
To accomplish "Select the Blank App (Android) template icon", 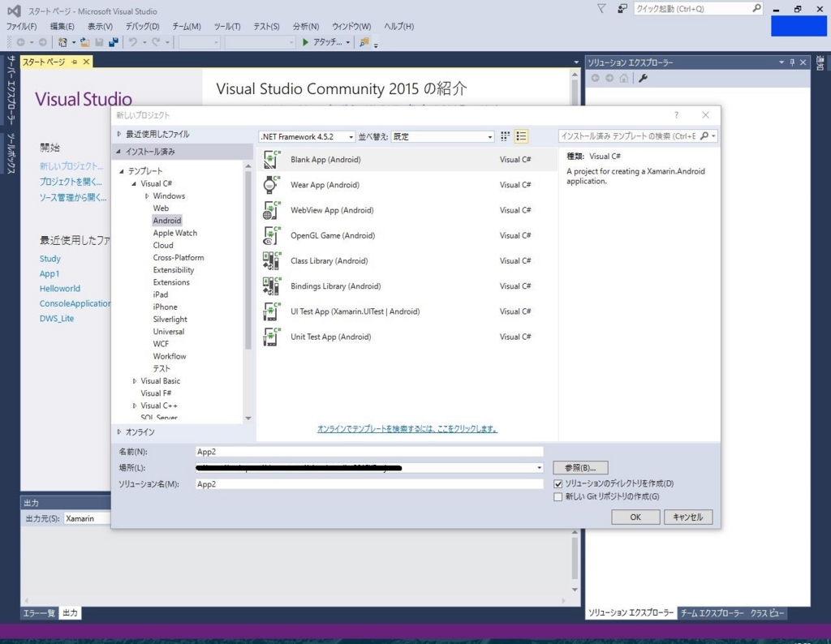I will point(272,160).
